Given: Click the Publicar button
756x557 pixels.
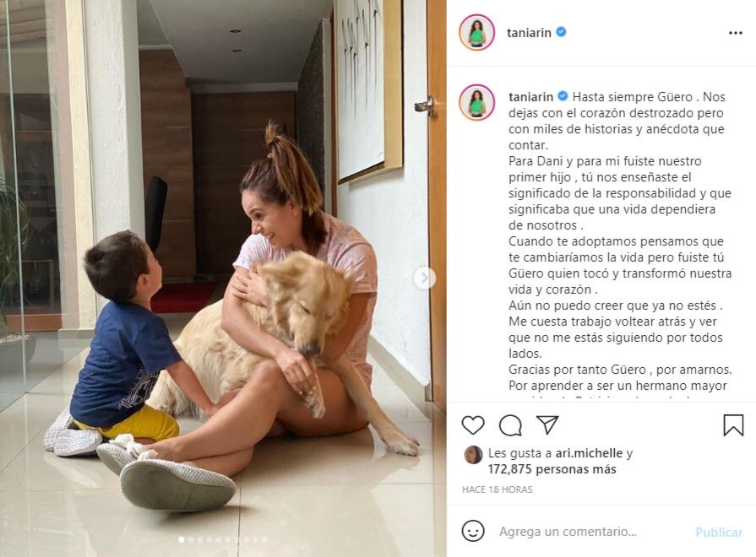Looking at the screenshot, I should (719, 532).
